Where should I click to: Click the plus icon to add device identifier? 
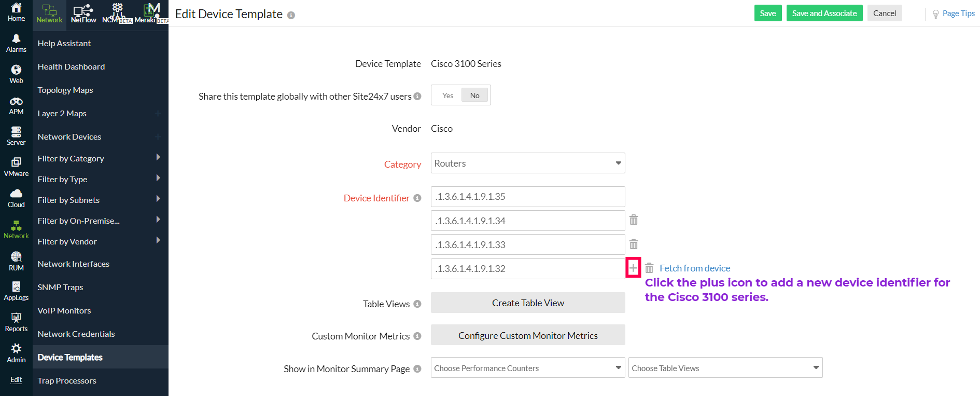[633, 268]
